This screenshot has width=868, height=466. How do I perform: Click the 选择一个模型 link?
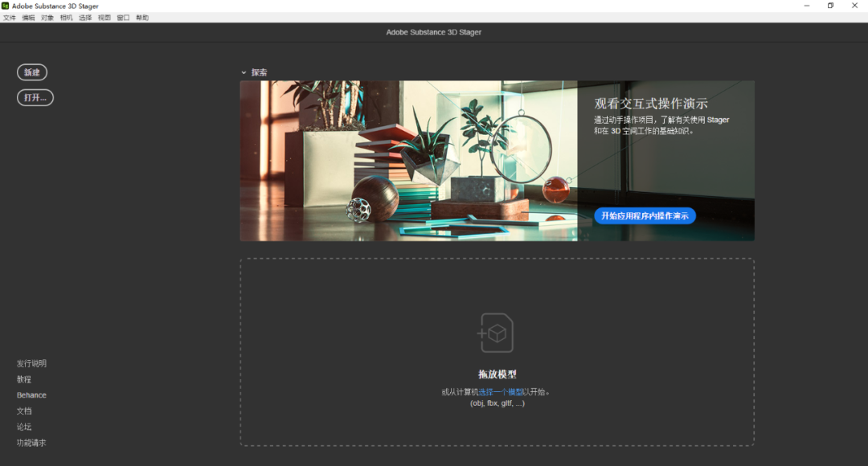501,392
